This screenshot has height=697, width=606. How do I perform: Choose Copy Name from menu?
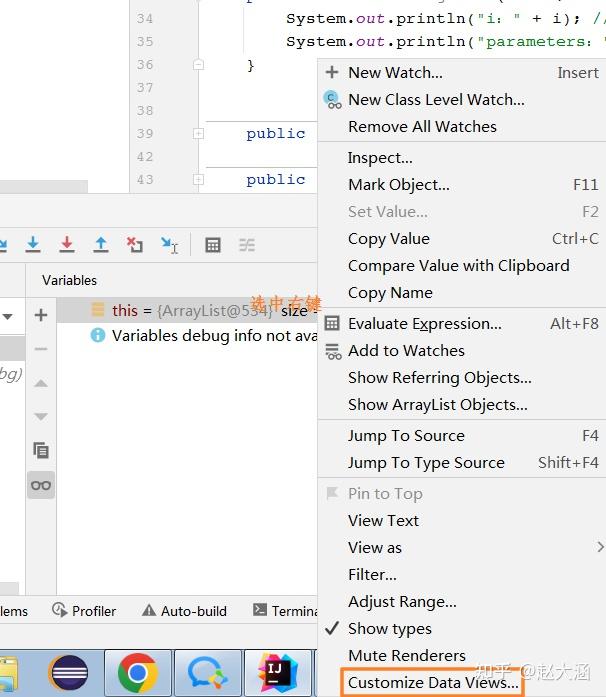[462, 292]
